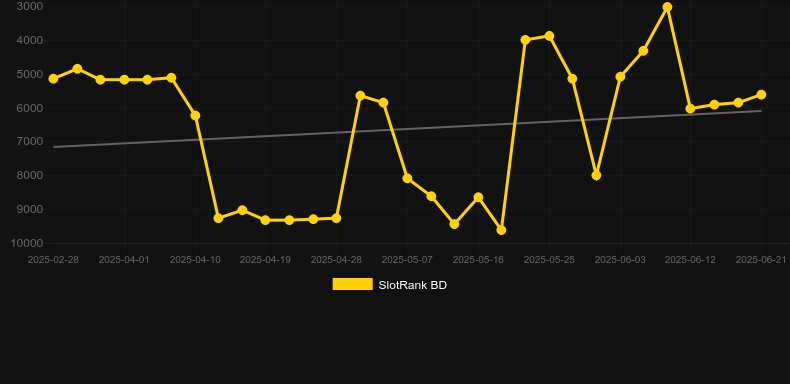The image size is (790, 384).
Task: Click the data point aligned with 2025-04-19
Action: pos(266,220)
